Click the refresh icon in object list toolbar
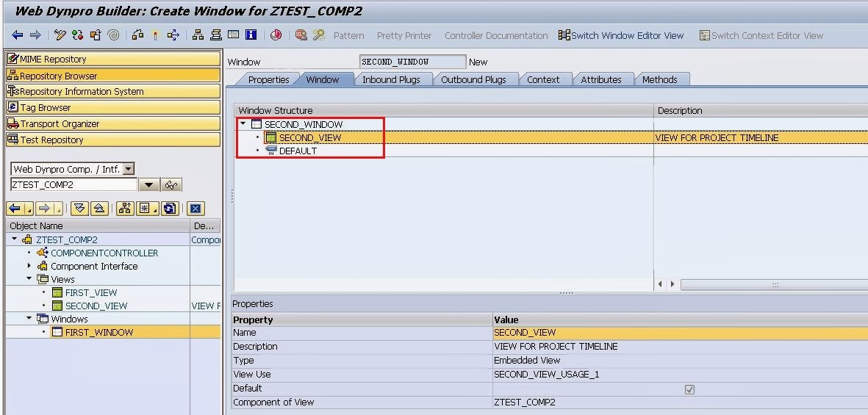This screenshot has height=415, width=868. coord(170,209)
